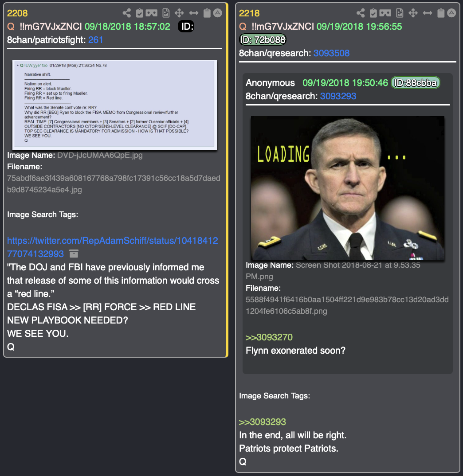Open the archive box icon beside the Twitter link
The image size is (463, 476).
[x=74, y=254]
